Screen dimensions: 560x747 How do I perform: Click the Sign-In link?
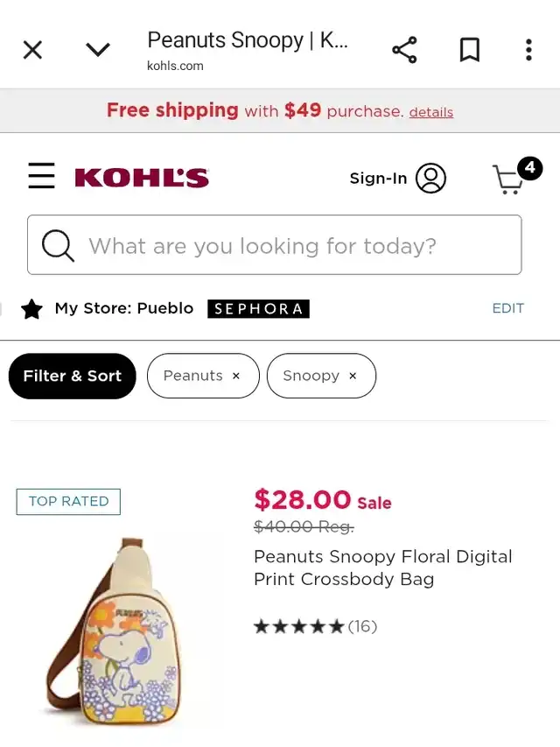point(378,178)
